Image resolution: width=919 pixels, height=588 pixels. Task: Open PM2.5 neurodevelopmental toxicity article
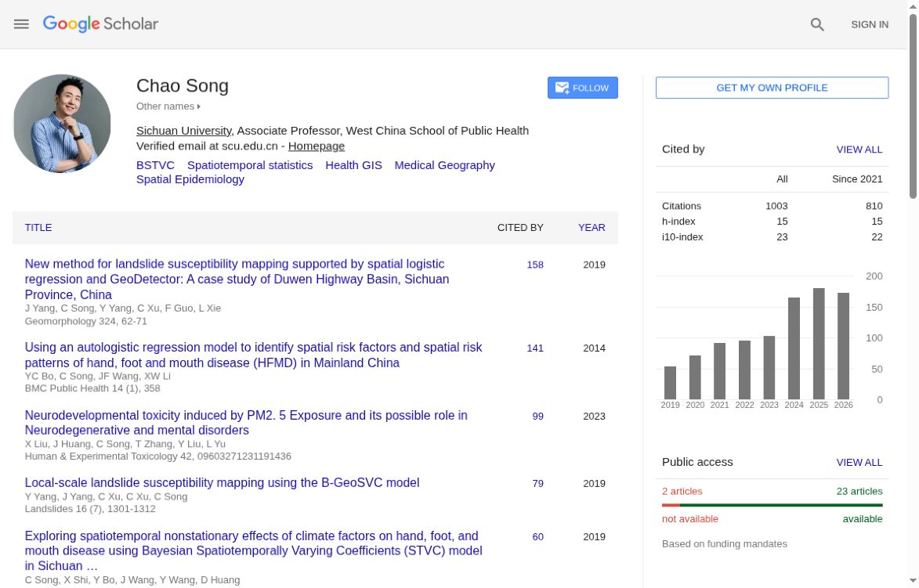(x=246, y=423)
